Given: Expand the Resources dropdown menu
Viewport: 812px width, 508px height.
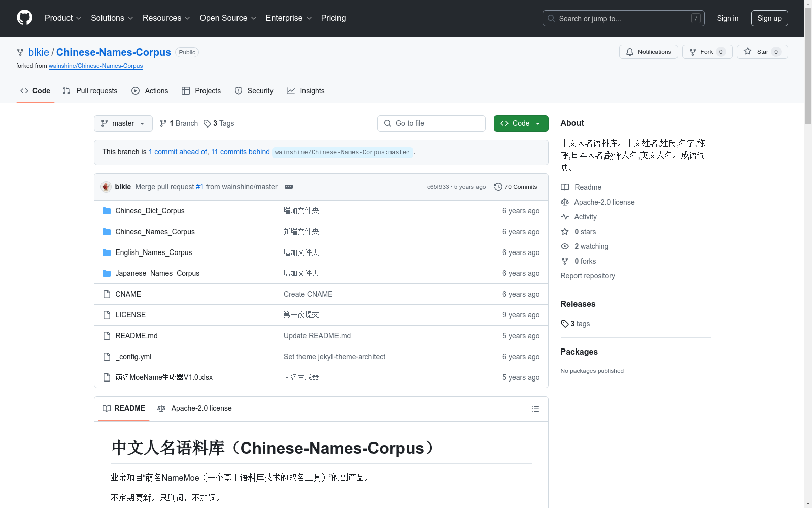Looking at the screenshot, I should click(x=166, y=18).
